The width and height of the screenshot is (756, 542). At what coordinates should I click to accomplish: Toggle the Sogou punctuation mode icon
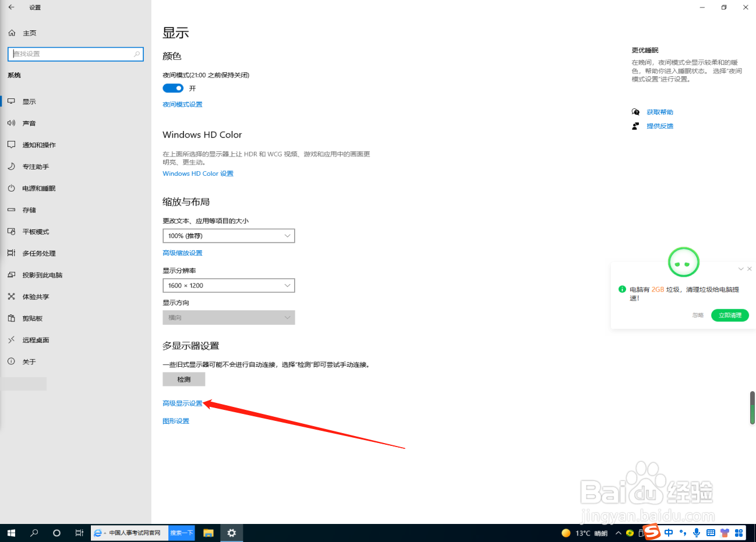click(x=683, y=533)
